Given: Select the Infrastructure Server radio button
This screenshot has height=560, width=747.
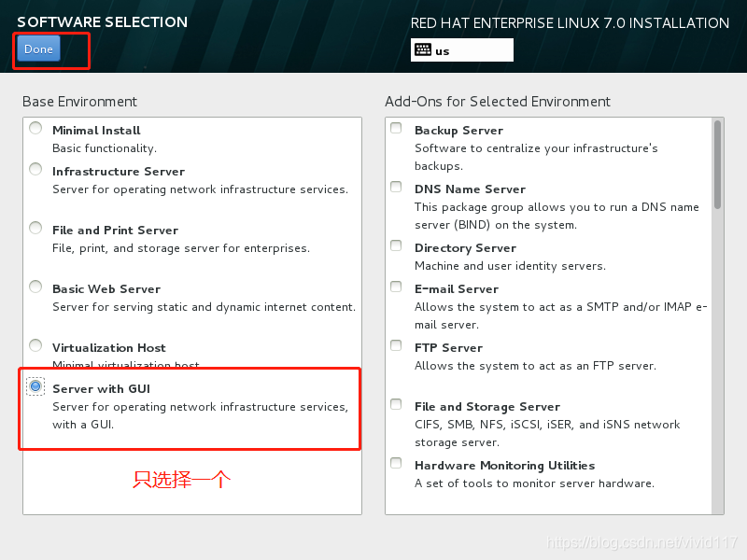Looking at the screenshot, I should point(35,169).
